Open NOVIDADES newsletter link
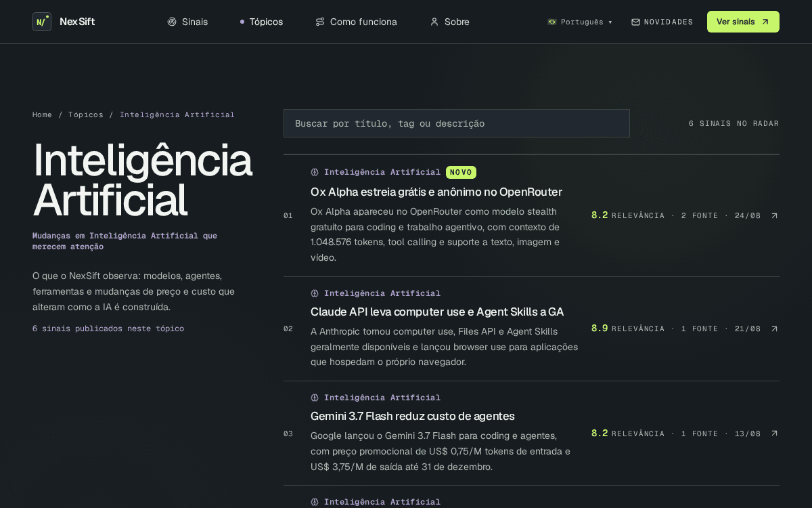 pos(662,22)
